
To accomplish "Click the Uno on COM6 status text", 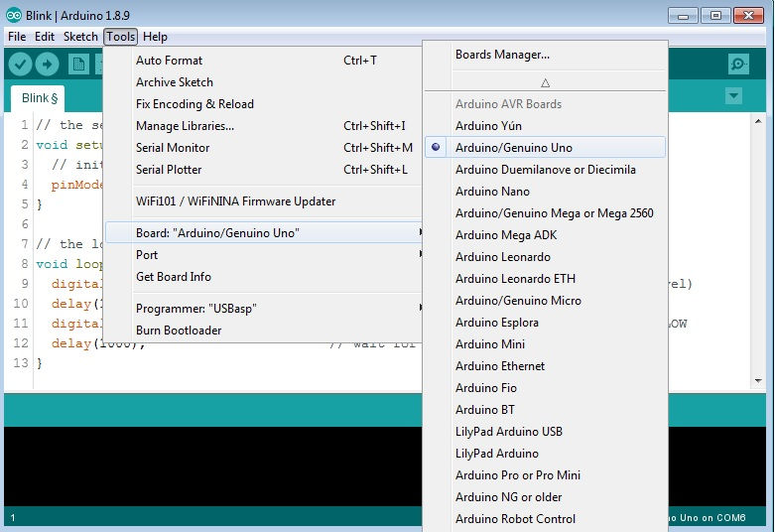I will (707, 518).
